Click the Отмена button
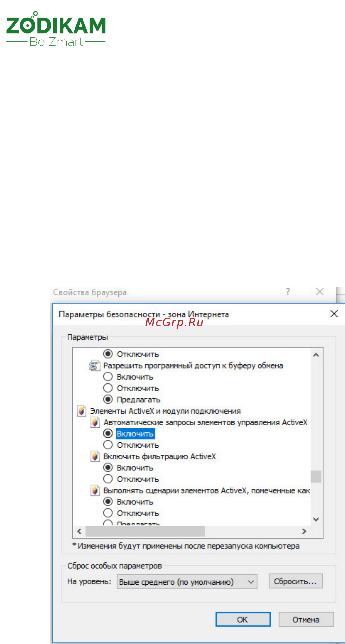 tap(306, 619)
